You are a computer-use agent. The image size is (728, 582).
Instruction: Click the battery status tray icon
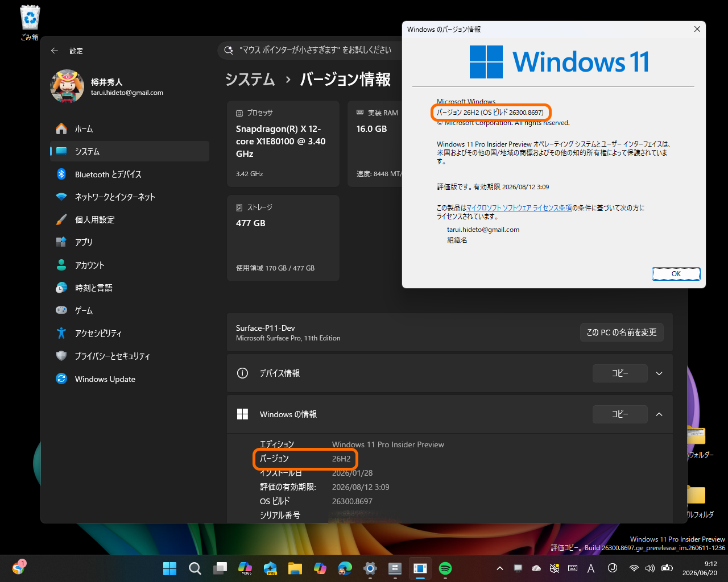(x=667, y=568)
